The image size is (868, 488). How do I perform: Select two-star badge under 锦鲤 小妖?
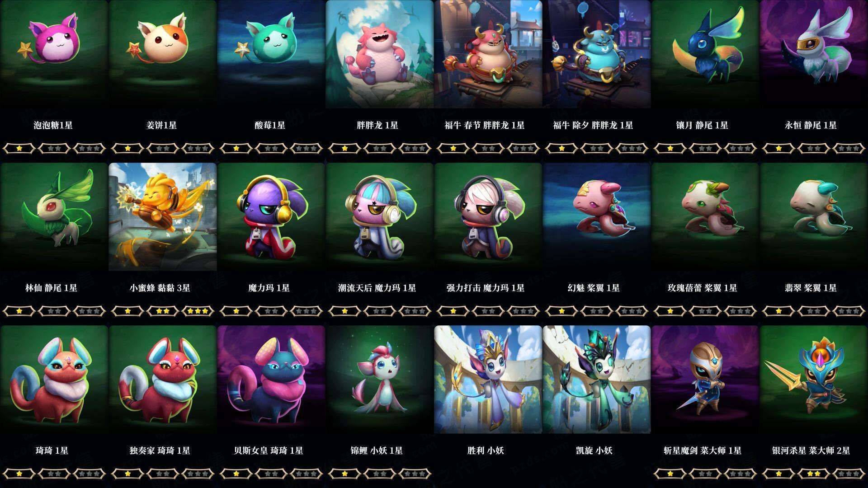[x=379, y=474]
